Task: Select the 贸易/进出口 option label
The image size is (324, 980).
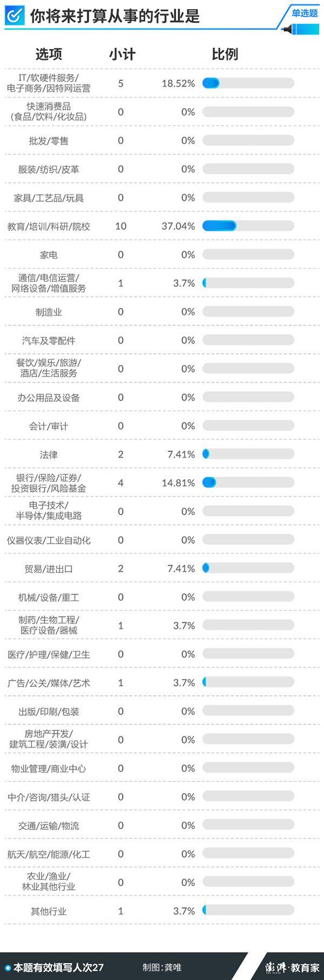Action: click(49, 569)
